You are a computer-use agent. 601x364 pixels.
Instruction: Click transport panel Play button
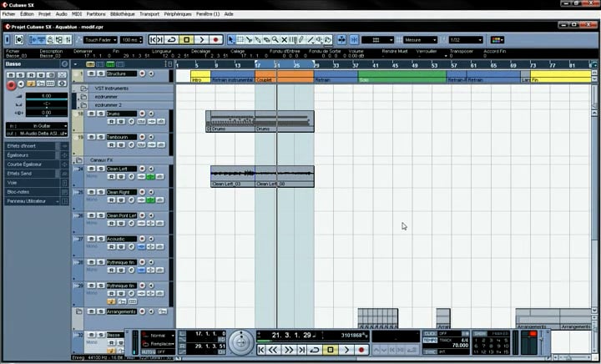point(346,350)
